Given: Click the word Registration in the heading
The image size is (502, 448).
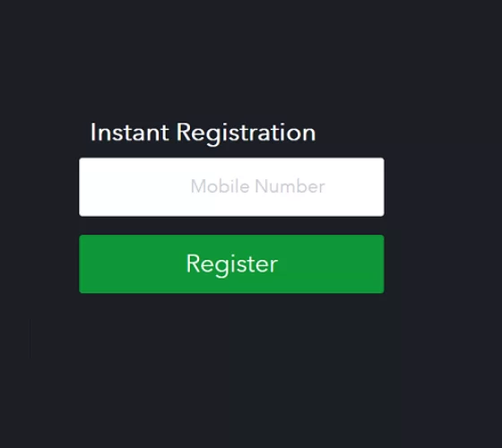Looking at the screenshot, I should (246, 134).
